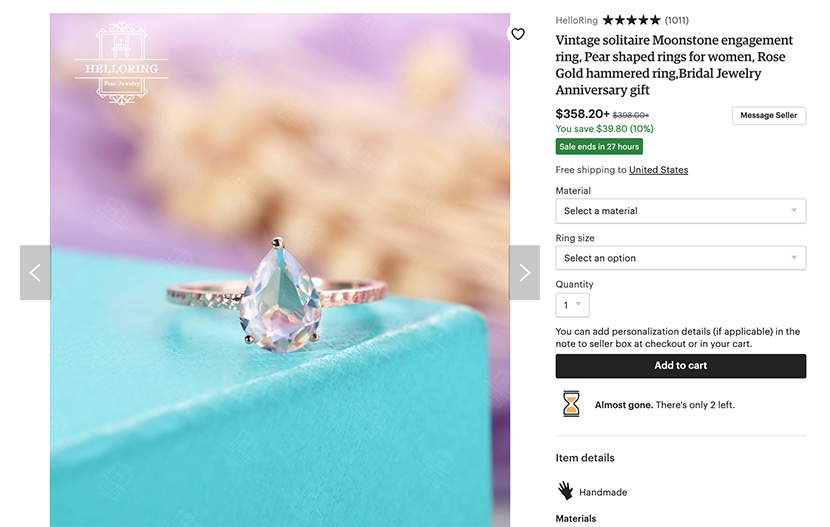Click the HelloRing logo watermark on photo
This screenshot has height=527, width=830.
[121, 62]
